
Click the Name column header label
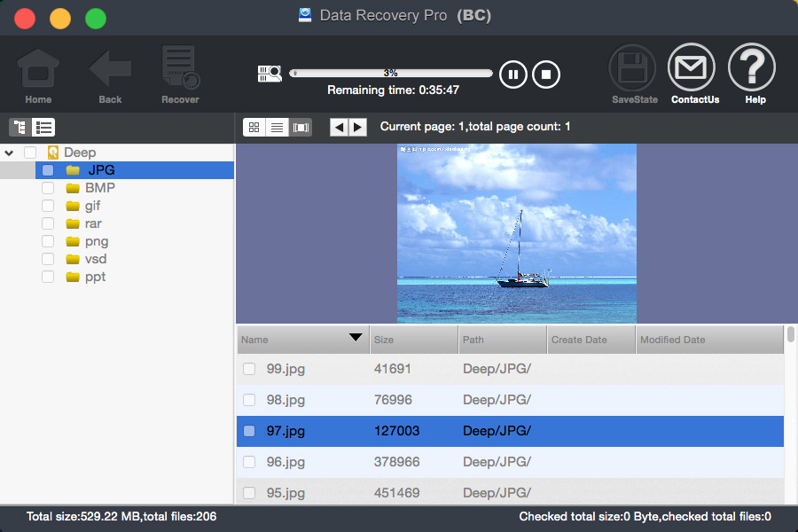pyautogui.click(x=254, y=340)
